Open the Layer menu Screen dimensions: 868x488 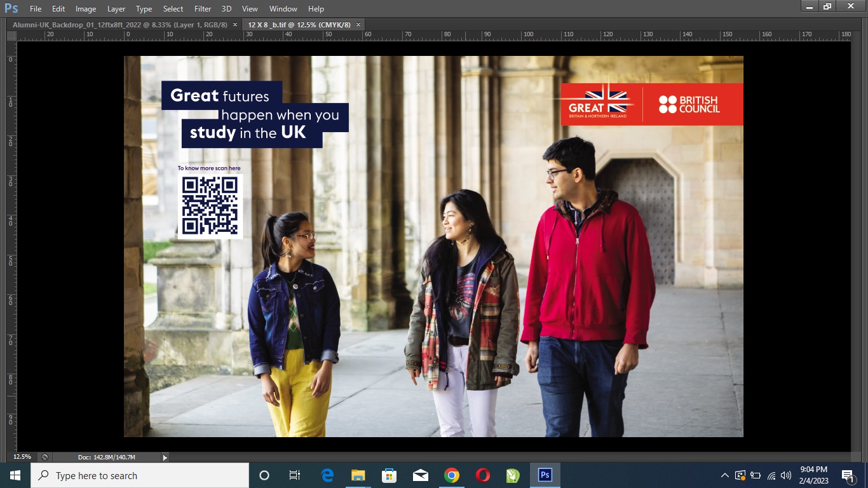(116, 9)
